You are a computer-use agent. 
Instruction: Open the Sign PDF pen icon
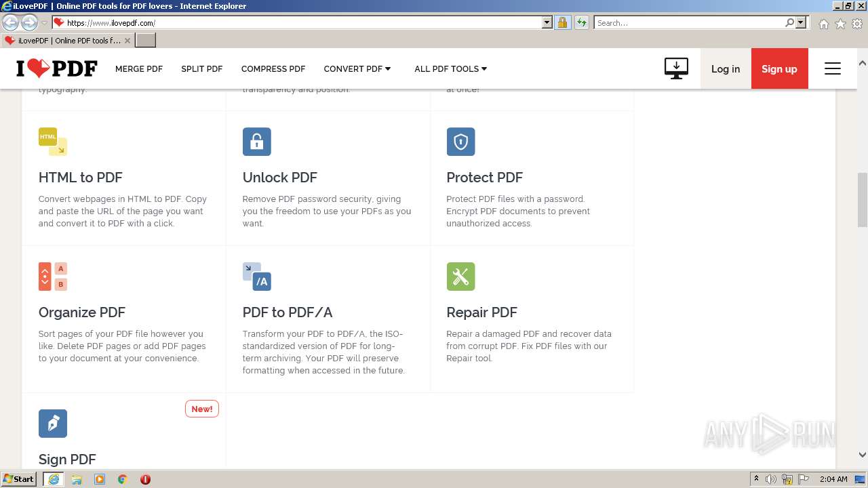coord(53,424)
